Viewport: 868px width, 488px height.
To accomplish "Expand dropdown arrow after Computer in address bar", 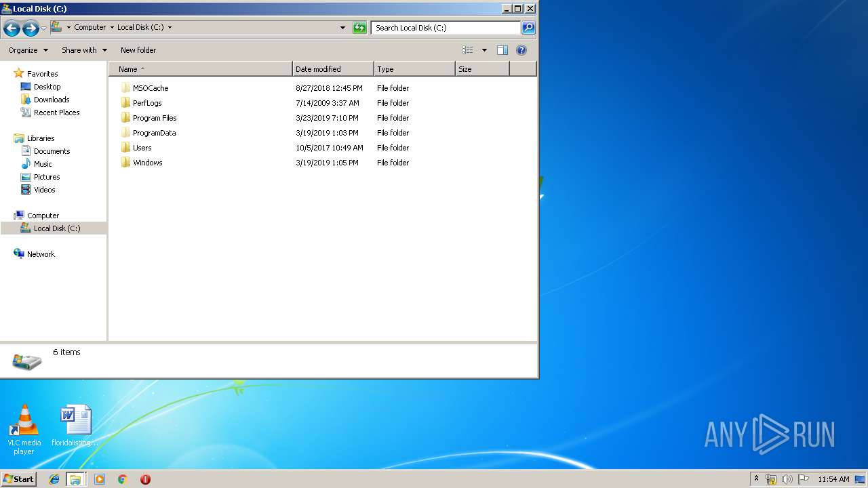I will pyautogui.click(x=112, y=28).
